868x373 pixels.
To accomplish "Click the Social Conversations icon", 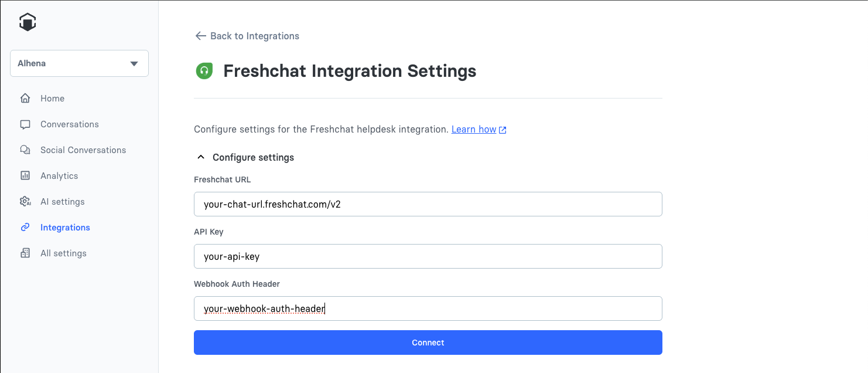I will pos(25,150).
